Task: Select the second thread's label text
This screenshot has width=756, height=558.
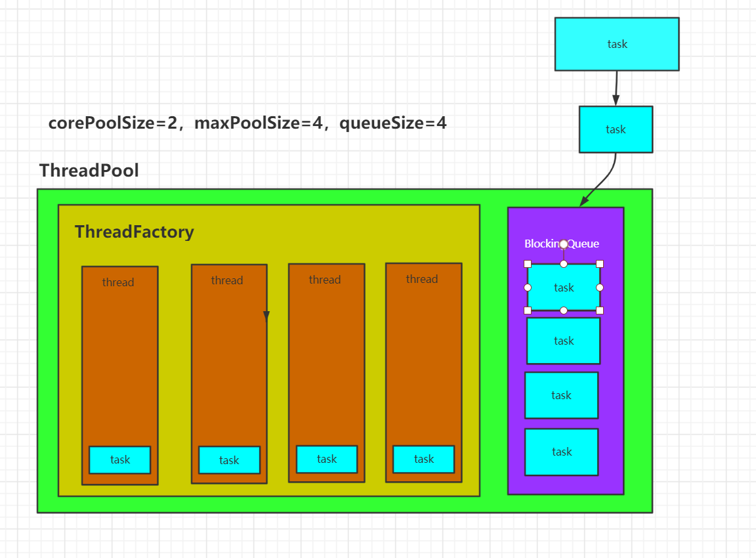Action: click(x=227, y=280)
